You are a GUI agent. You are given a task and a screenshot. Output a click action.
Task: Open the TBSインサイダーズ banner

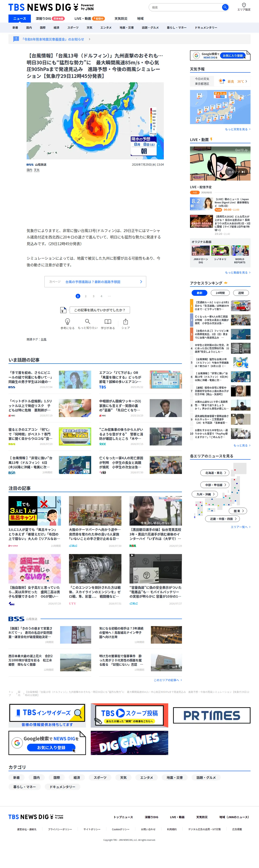[x=47, y=715]
